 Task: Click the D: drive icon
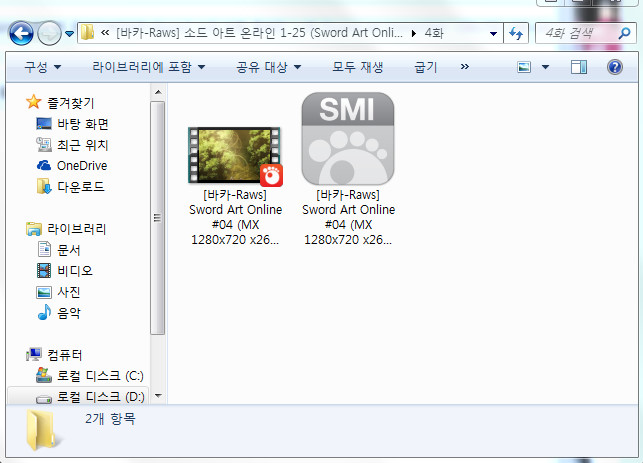click(44, 399)
